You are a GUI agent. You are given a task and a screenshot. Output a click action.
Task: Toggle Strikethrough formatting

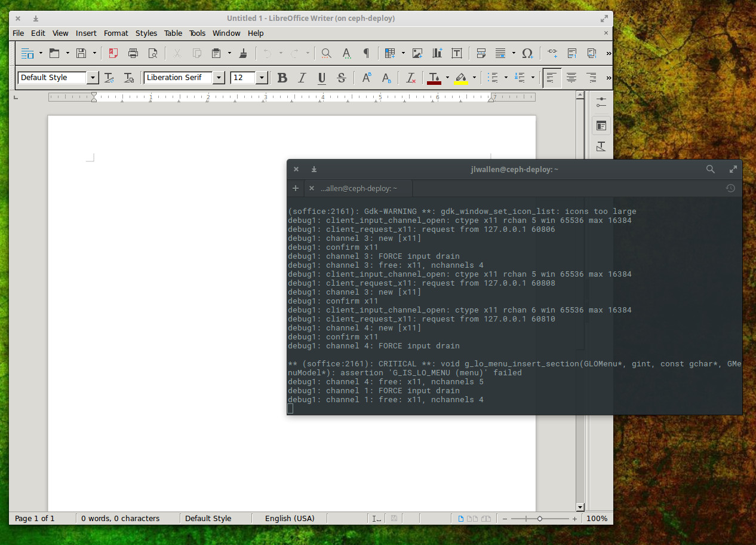(x=342, y=78)
